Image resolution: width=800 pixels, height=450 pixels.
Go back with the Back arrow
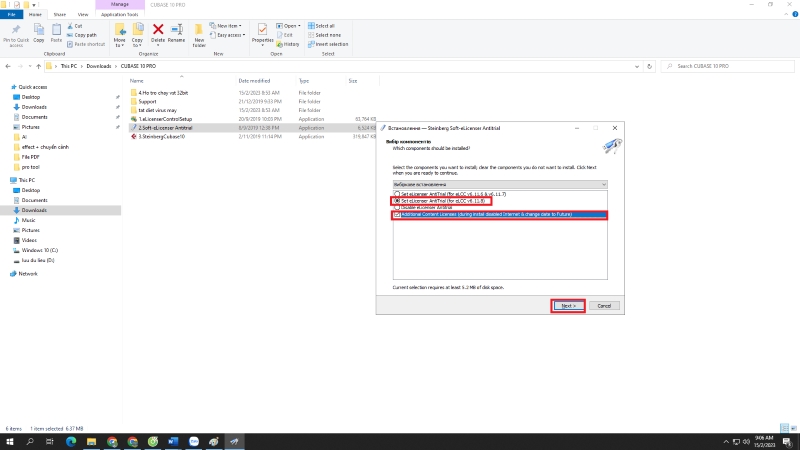click(8, 66)
